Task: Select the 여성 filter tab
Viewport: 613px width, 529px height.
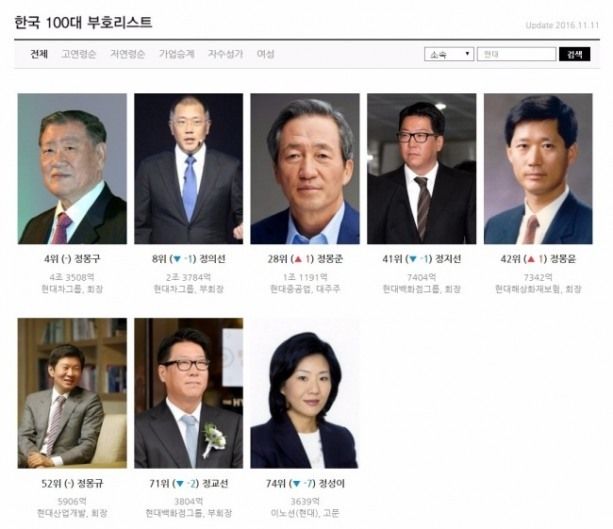Action: (x=265, y=54)
